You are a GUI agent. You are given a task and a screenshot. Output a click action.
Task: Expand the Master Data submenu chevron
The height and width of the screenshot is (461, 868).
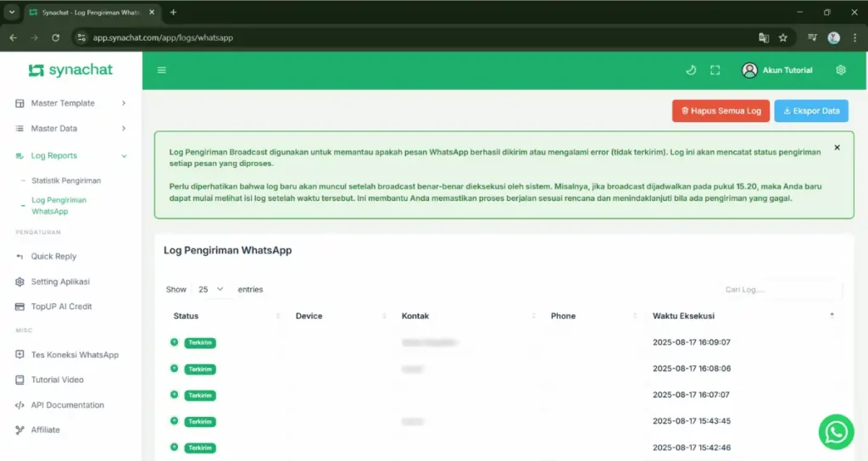tap(124, 129)
